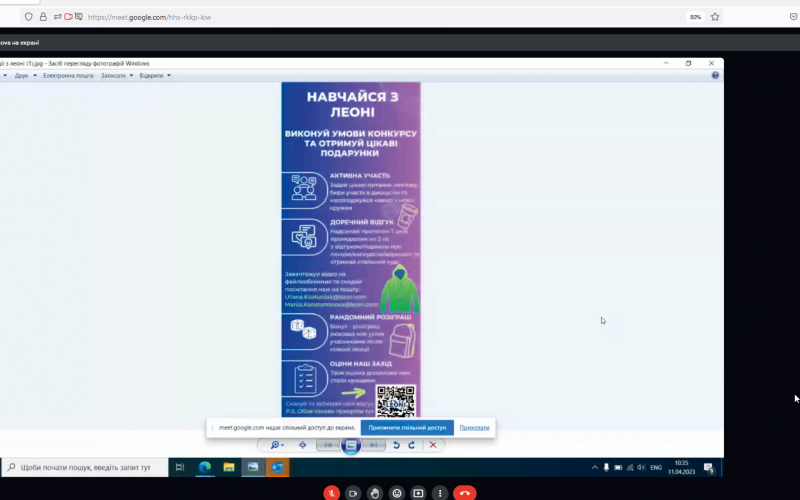This screenshot has height=500, width=800.
Task: Click the padlock site info icon
Action: pyautogui.click(x=43, y=17)
